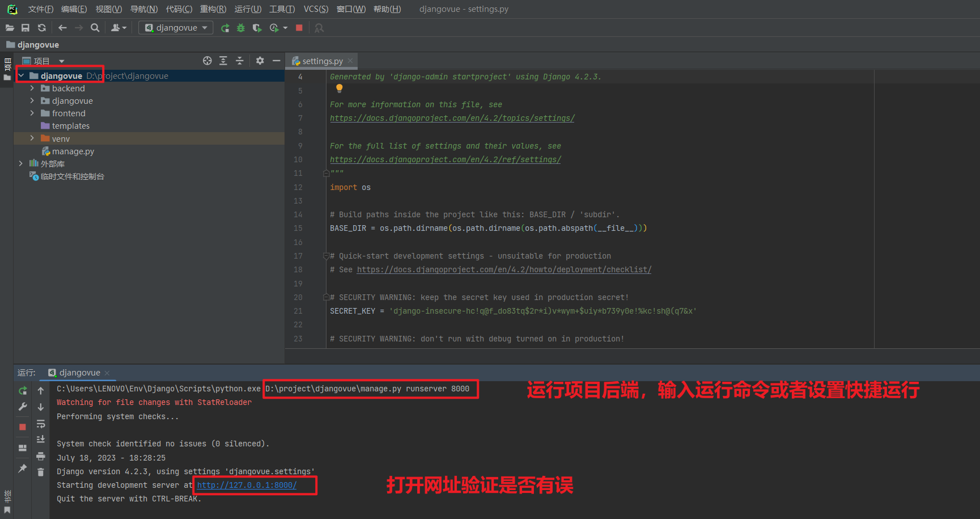Rerun djangovue from the Run panel

point(23,391)
